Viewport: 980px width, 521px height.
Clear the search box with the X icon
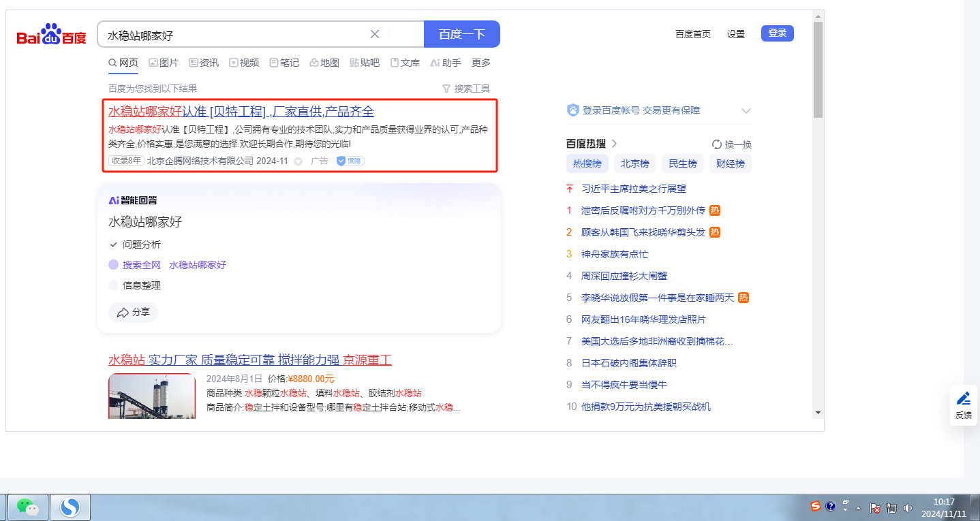pos(374,35)
